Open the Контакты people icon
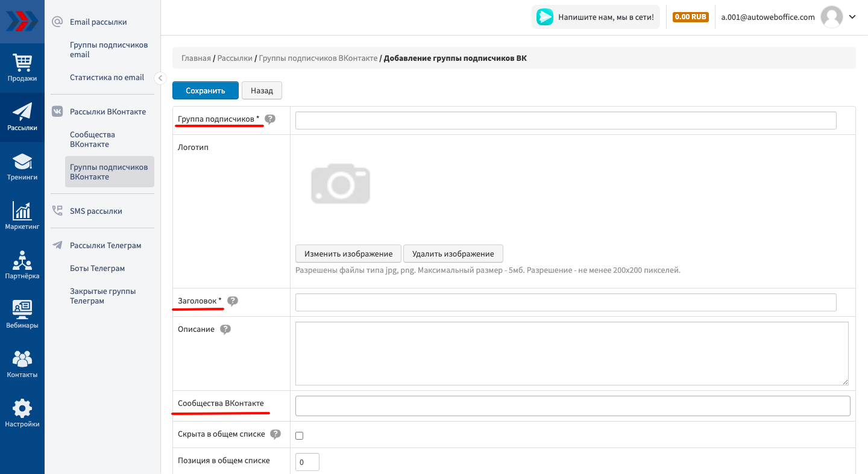Image resolution: width=868 pixels, height=474 pixels. coord(22,364)
